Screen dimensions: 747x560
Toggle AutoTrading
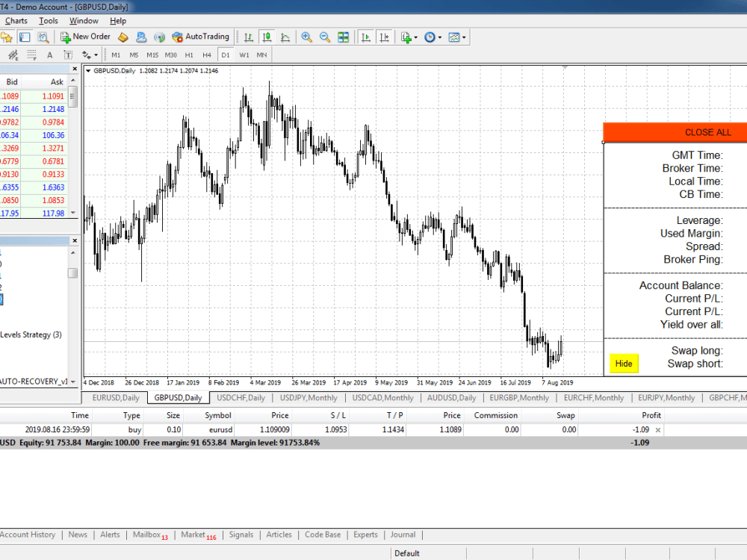coord(200,37)
